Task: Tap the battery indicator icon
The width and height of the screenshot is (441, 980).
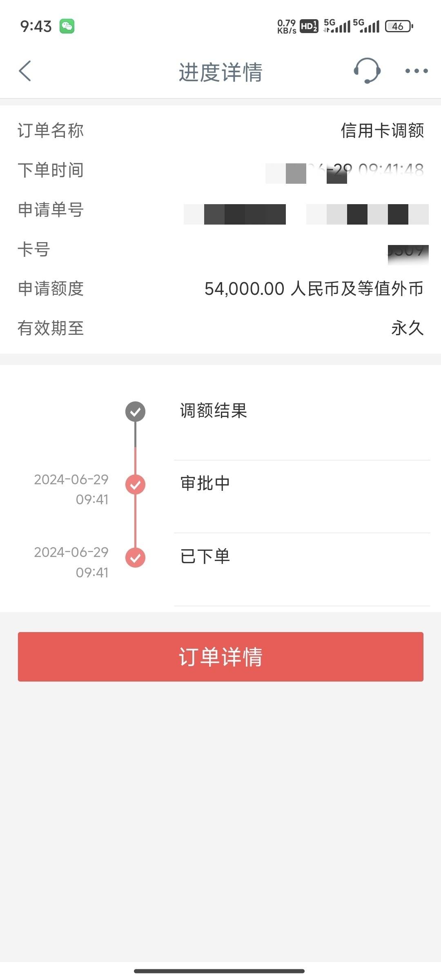Action: [x=399, y=27]
